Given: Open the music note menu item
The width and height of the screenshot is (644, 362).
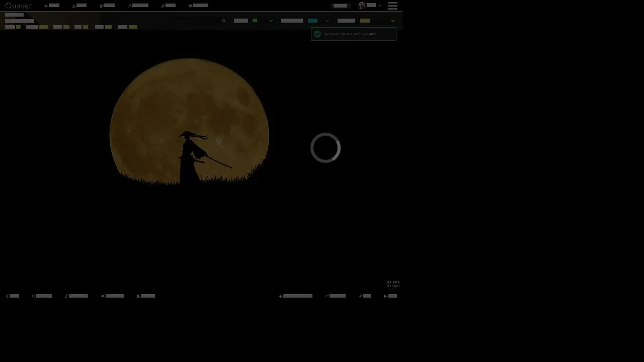Looking at the screenshot, I should [138, 6].
